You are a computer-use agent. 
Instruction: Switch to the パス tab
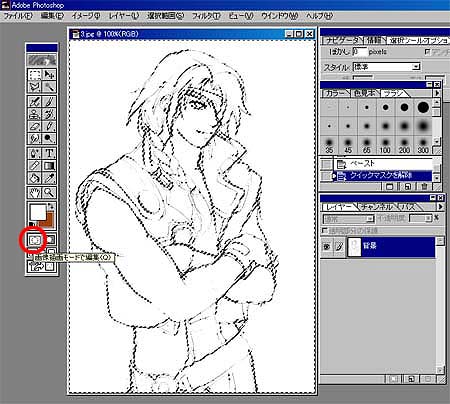pyautogui.click(x=408, y=207)
